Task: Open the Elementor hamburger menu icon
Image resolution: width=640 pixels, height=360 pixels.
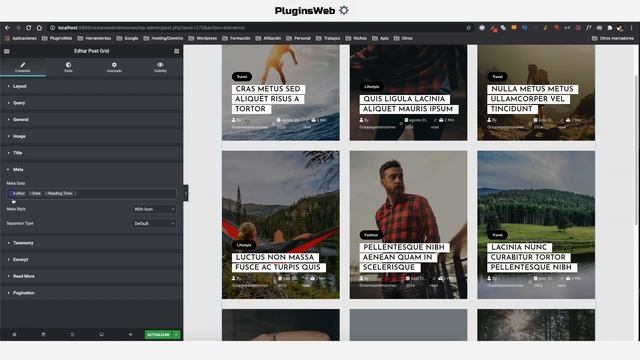Action: 7,51
